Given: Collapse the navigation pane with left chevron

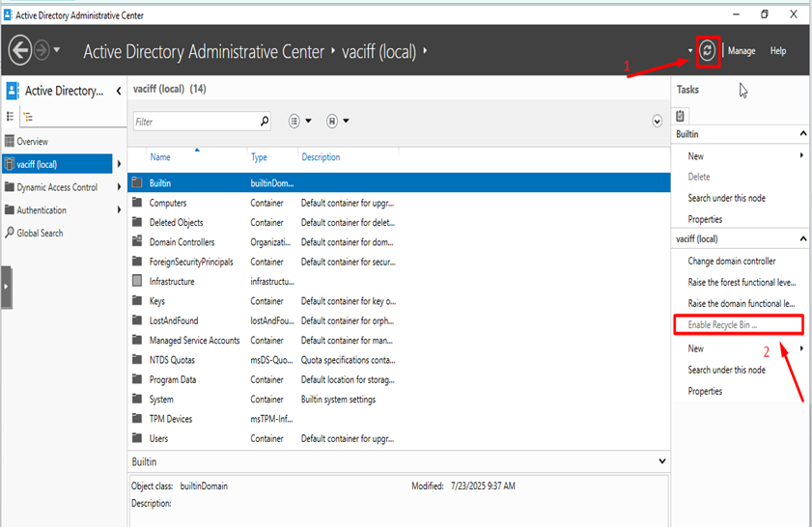Looking at the screenshot, I should point(118,91).
